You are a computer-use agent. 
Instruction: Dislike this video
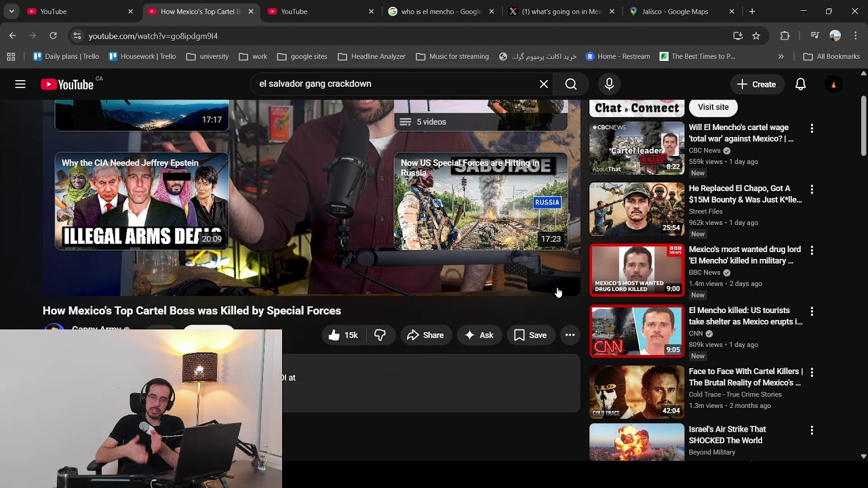pyautogui.click(x=380, y=335)
